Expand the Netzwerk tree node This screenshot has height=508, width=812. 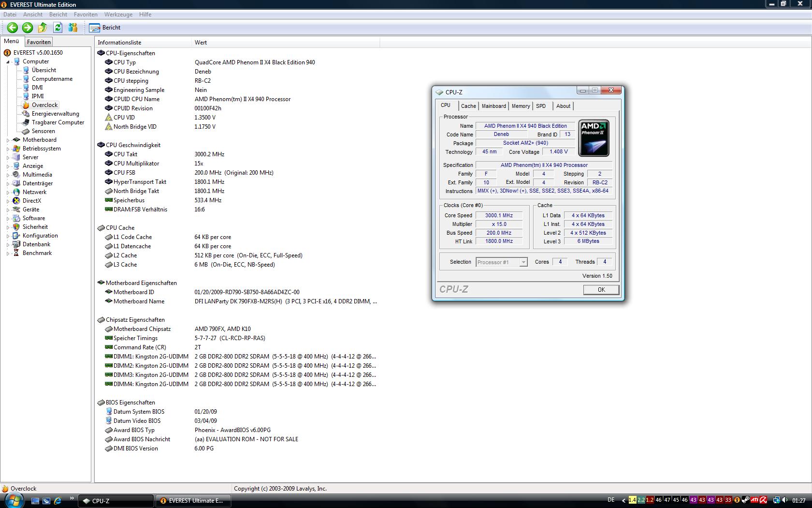pyautogui.click(x=8, y=193)
